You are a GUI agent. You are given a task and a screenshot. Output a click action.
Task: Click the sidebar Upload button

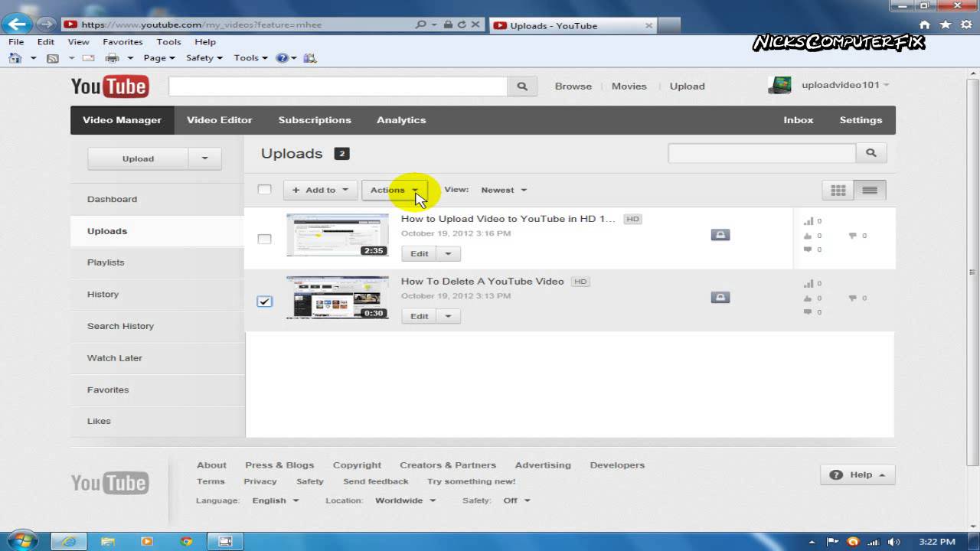pos(138,158)
